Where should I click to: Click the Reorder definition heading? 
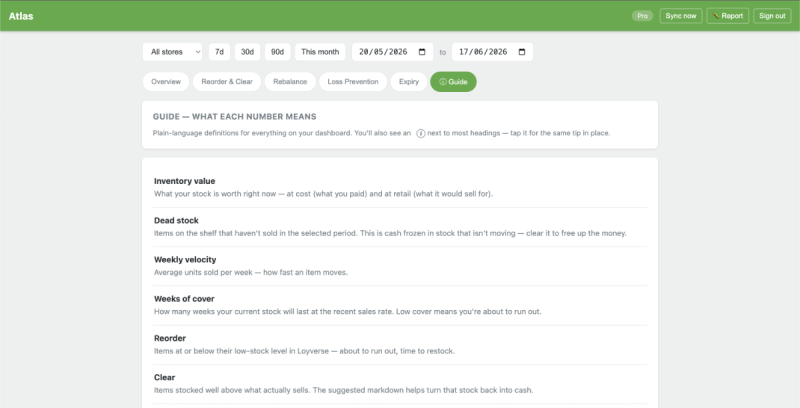pyautogui.click(x=170, y=338)
